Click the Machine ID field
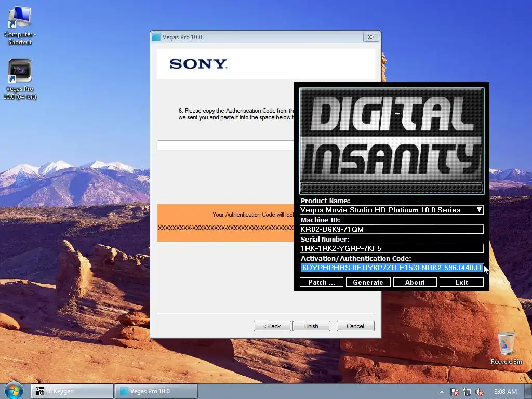The image size is (532, 399). [x=392, y=229]
